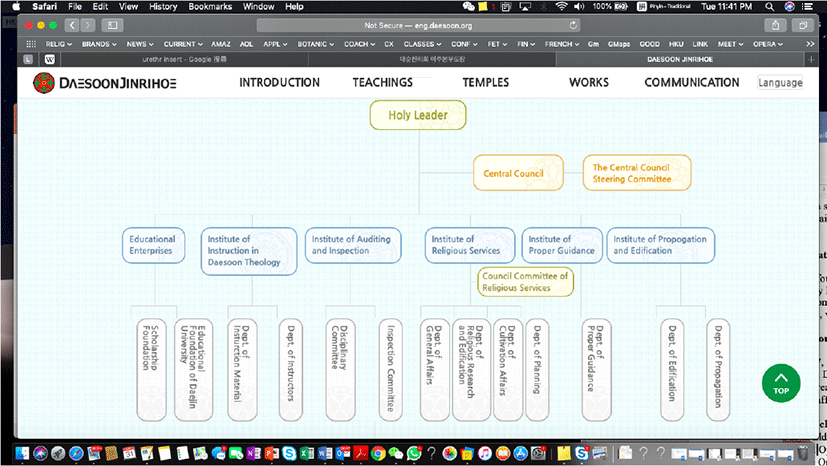Click the green TOP scroll button

[781, 383]
